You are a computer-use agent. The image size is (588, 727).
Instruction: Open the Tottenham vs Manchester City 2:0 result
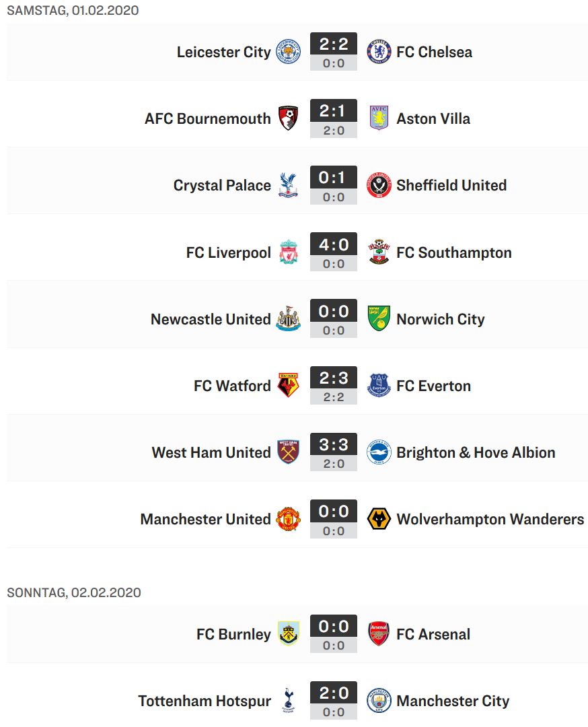click(x=333, y=700)
